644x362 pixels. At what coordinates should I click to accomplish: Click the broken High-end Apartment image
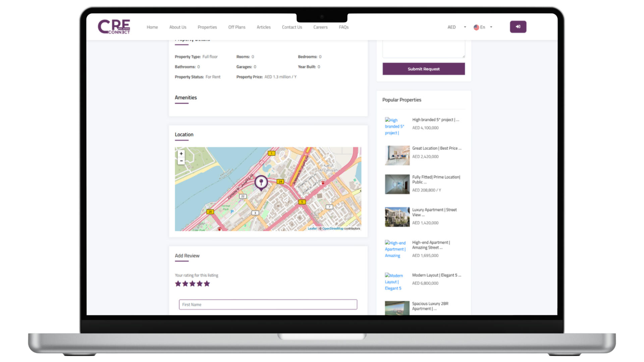tap(395, 249)
